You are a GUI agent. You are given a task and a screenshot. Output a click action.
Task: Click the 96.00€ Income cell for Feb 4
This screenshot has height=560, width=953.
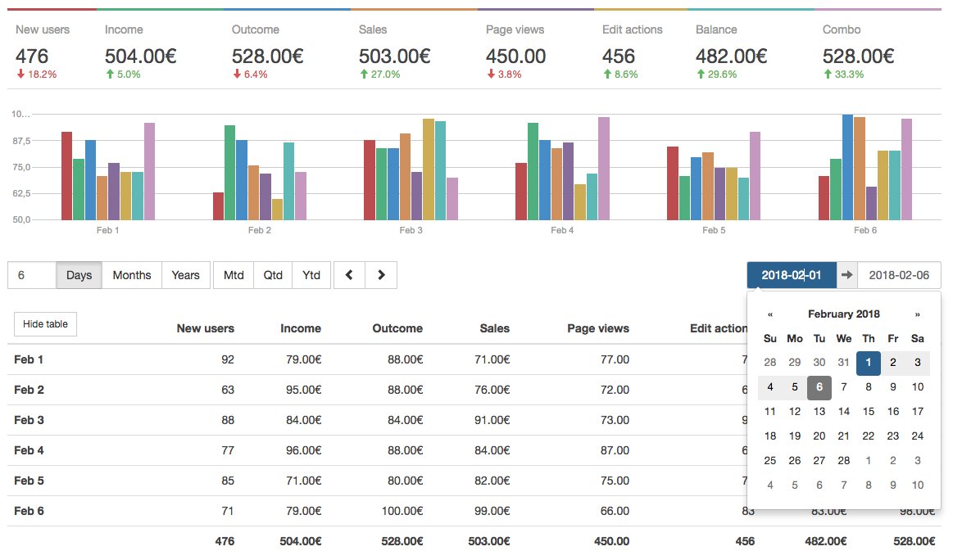coord(304,450)
